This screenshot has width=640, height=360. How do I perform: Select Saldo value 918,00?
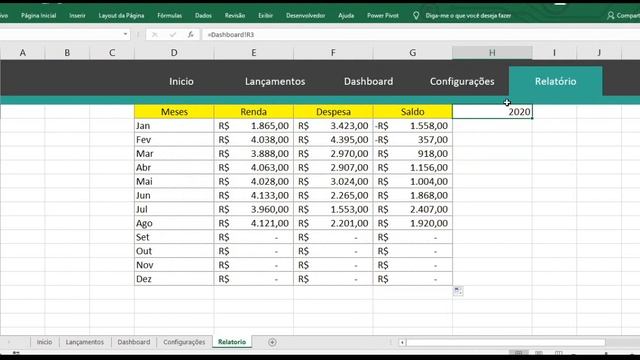coord(413,153)
